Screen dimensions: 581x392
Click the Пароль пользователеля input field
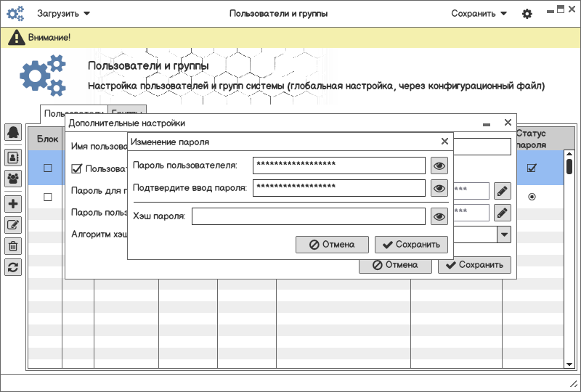[339, 166]
